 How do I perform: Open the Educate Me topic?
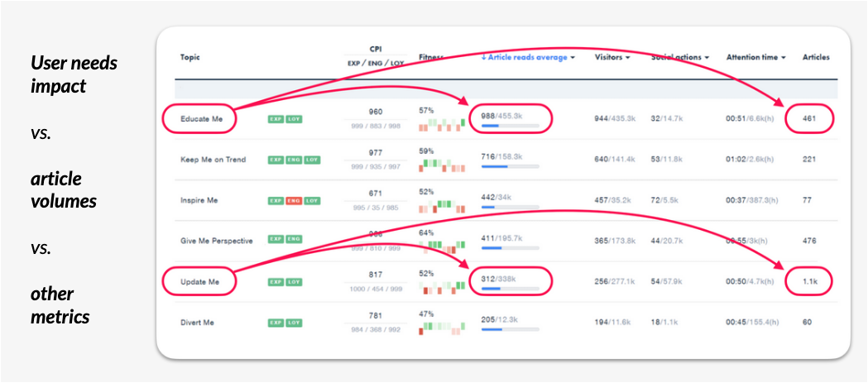point(201,119)
